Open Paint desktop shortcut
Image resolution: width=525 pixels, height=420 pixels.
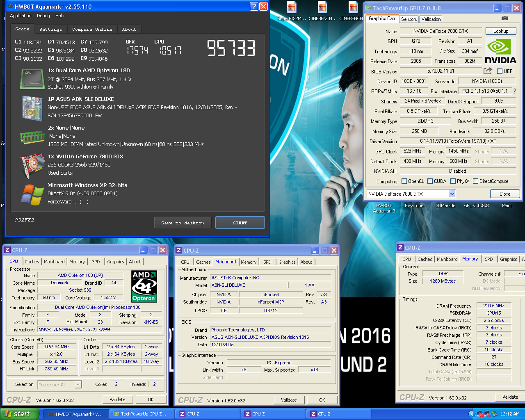coord(507,205)
